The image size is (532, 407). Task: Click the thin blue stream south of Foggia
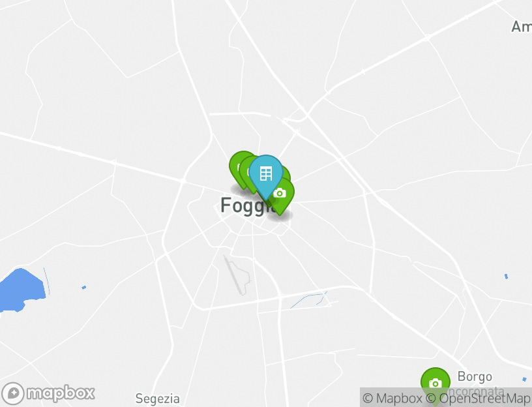(x=309, y=299)
